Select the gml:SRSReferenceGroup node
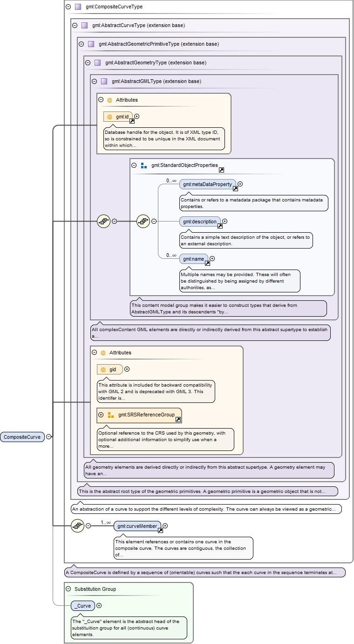The image size is (354, 644). point(139,415)
